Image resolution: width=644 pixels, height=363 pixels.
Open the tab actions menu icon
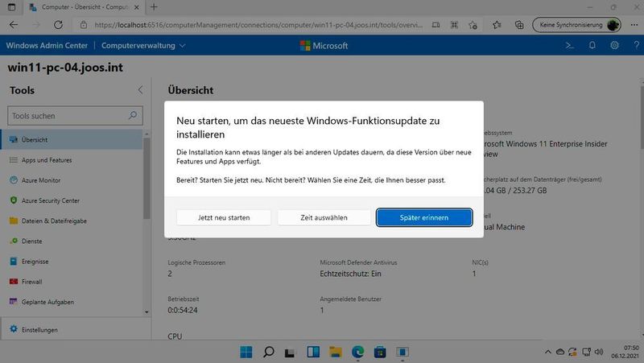coord(11,7)
